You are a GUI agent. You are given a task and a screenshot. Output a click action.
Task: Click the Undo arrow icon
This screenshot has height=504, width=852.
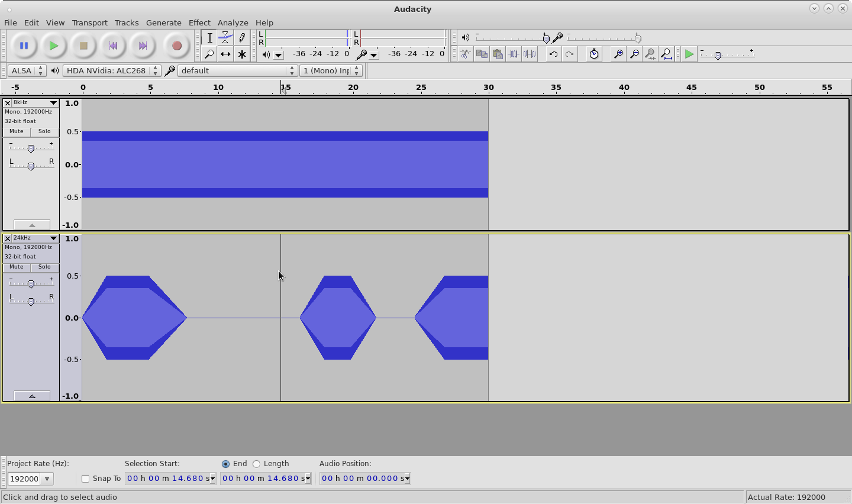(x=553, y=54)
